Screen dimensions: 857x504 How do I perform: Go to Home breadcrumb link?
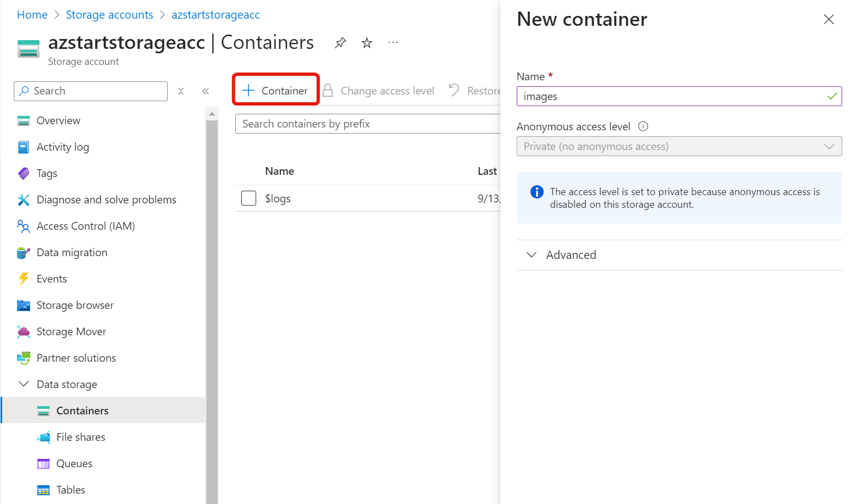pos(32,15)
